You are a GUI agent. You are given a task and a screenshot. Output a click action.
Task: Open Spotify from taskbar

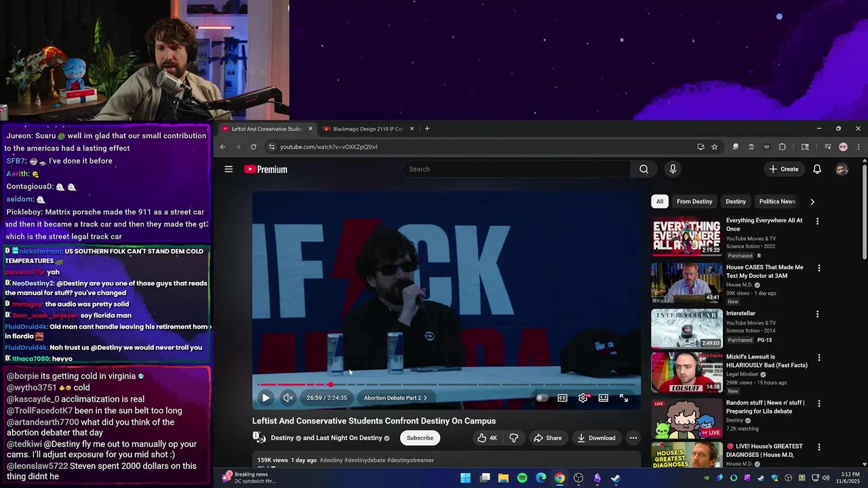pos(522,478)
